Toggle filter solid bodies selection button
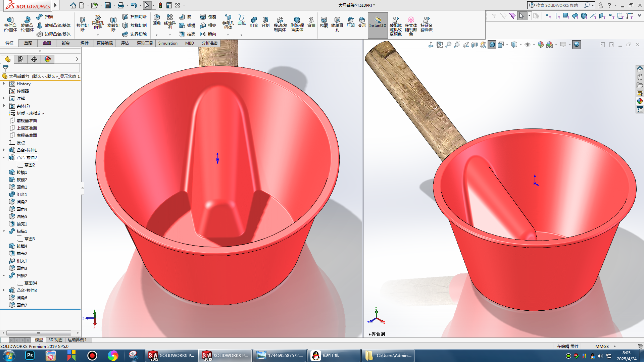Image resolution: width=644 pixels, height=362 pixels. coord(584,16)
